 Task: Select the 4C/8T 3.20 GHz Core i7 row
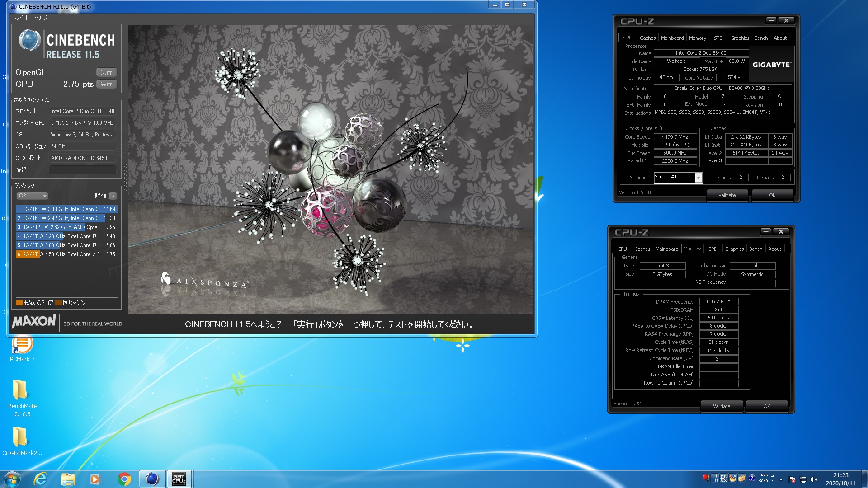(x=66, y=236)
